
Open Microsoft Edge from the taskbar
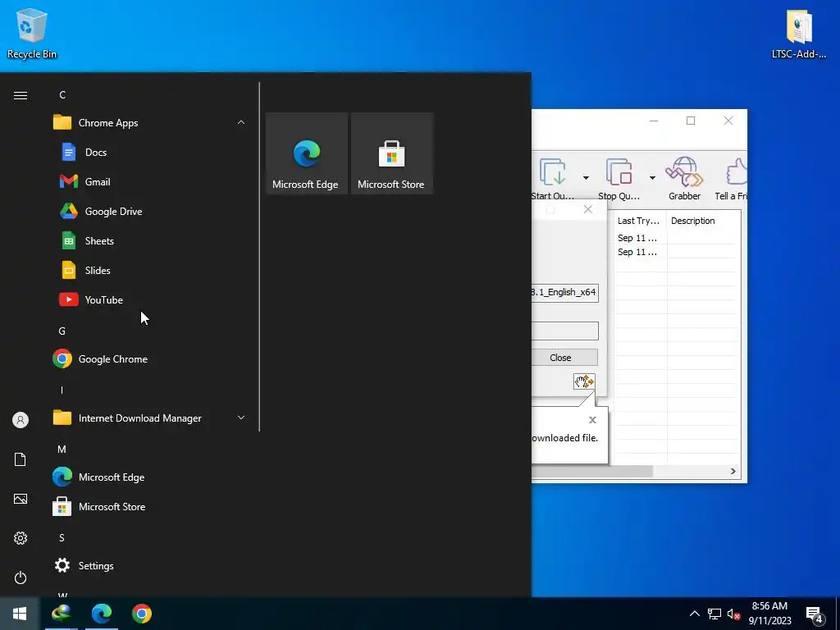102,614
